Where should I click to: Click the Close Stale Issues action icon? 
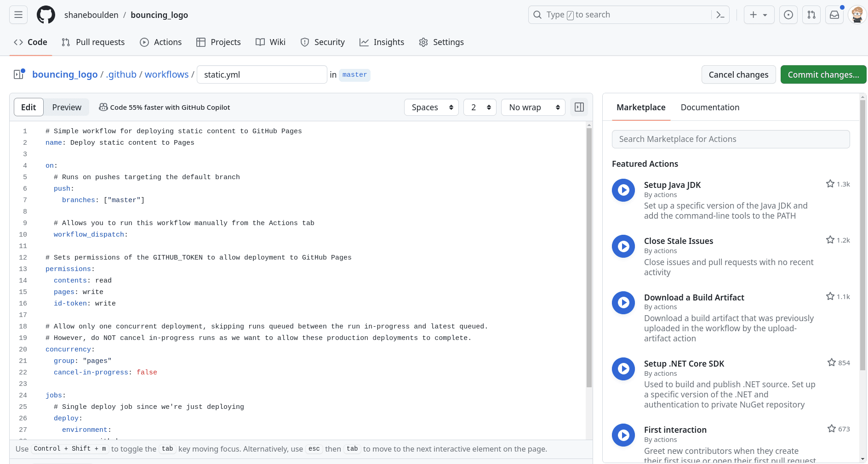point(623,246)
